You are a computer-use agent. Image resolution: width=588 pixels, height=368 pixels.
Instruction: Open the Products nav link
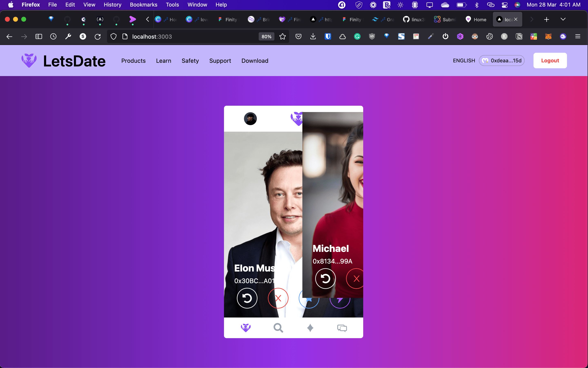coord(133,61)
